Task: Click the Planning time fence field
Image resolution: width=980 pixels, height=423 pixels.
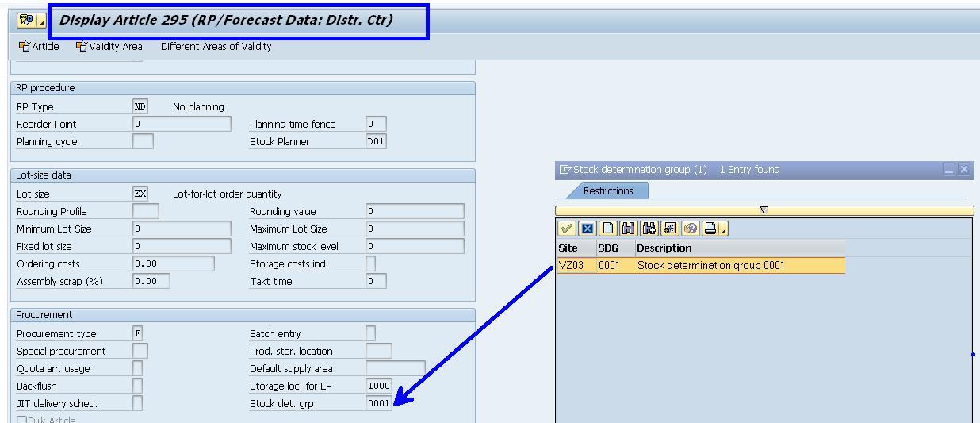Action: [x=376, y=124]
